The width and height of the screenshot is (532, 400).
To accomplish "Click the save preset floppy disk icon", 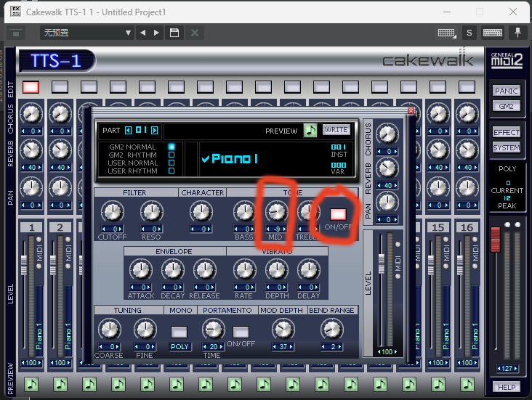I will [x=174, y=33].
